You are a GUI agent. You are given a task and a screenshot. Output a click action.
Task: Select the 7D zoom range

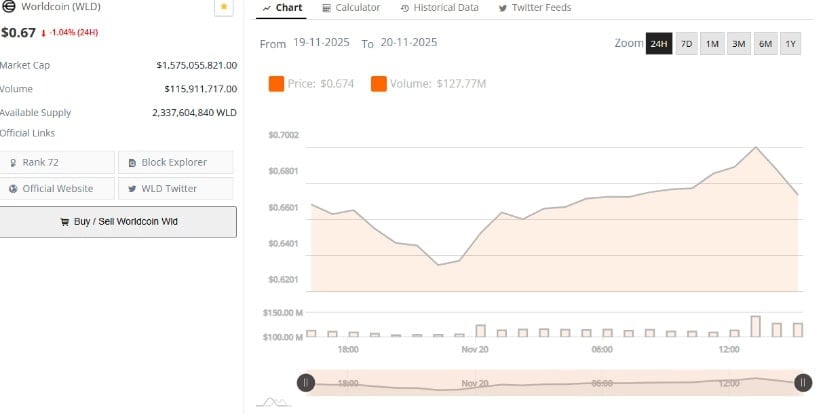tap(686, 45)
